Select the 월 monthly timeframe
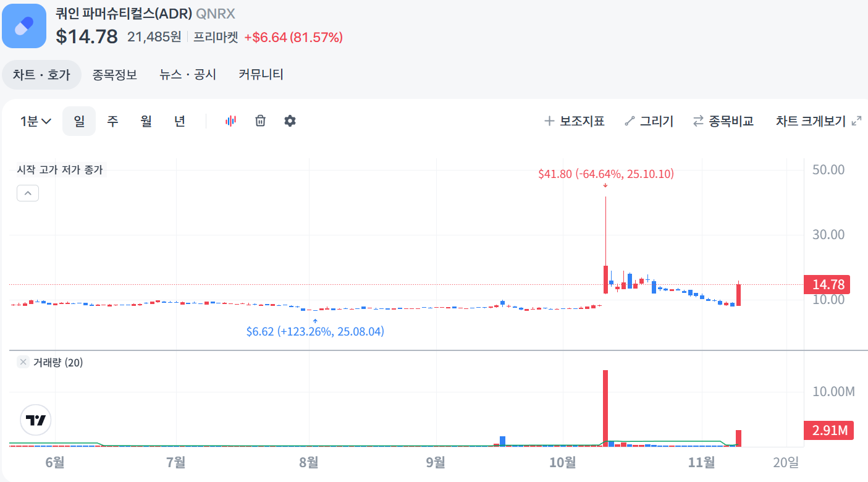 click(x=146, y=120)
